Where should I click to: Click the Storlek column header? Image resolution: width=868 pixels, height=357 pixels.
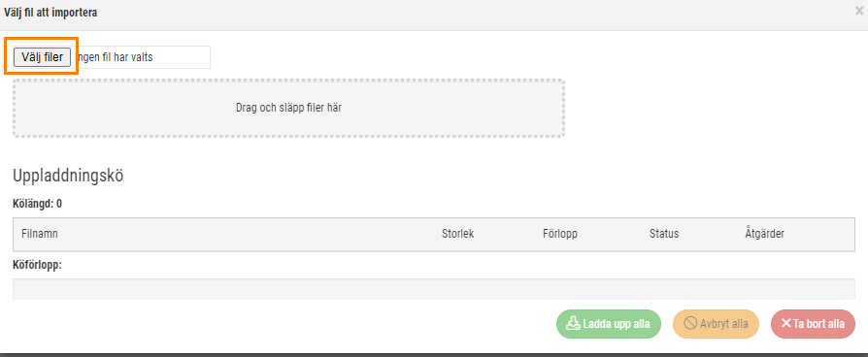(x=458, y=234)
